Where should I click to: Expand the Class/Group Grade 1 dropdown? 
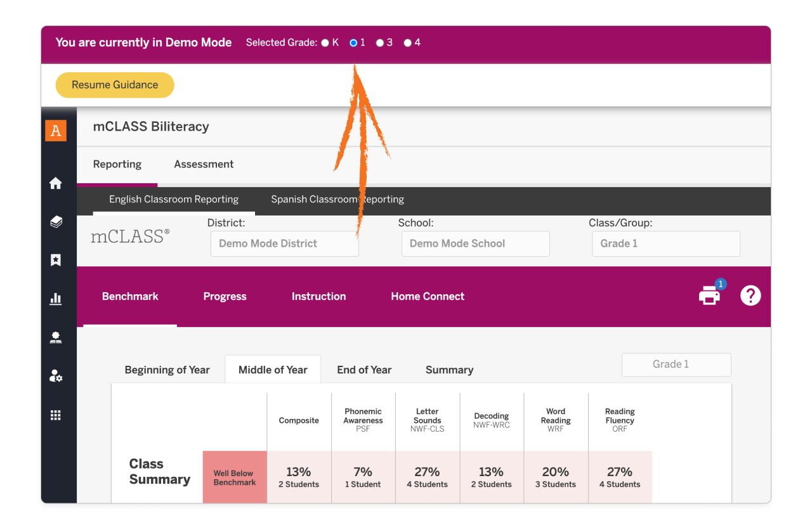point(665,243)
